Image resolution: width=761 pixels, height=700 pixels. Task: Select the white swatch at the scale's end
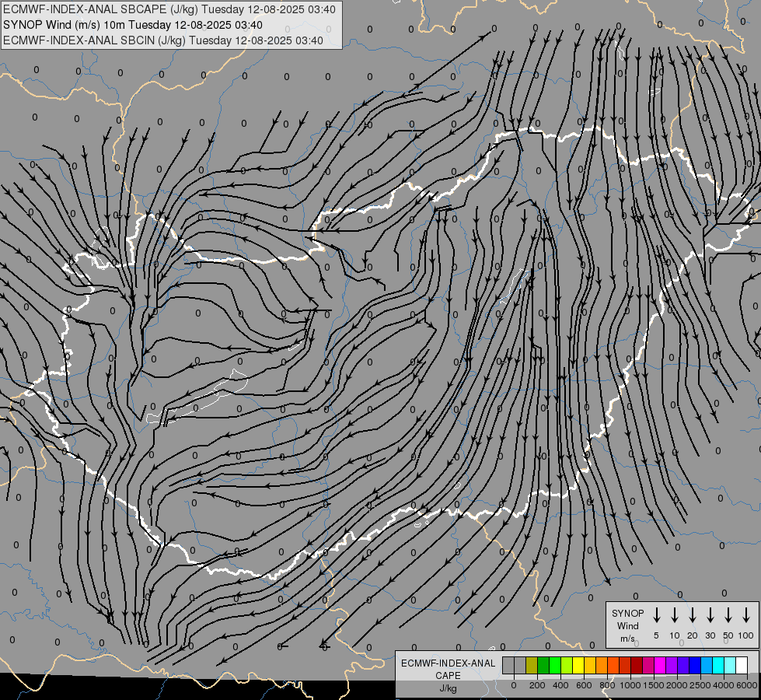[x=742, y=665]
